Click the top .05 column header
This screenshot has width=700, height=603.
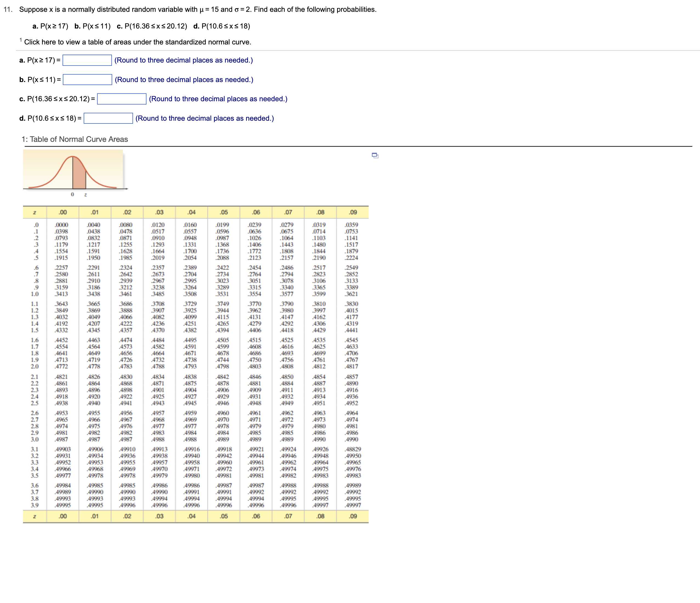(x=224, y=213)
